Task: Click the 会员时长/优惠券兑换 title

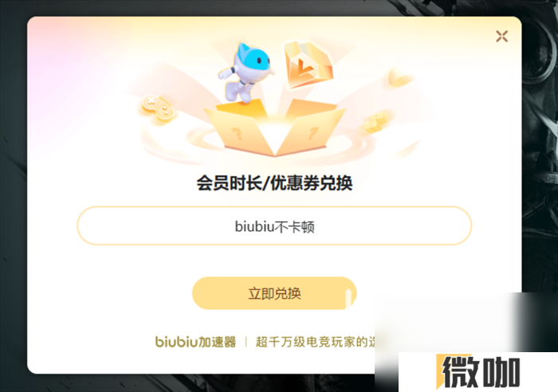Action: pyautogui.click(x=274, y=183)
